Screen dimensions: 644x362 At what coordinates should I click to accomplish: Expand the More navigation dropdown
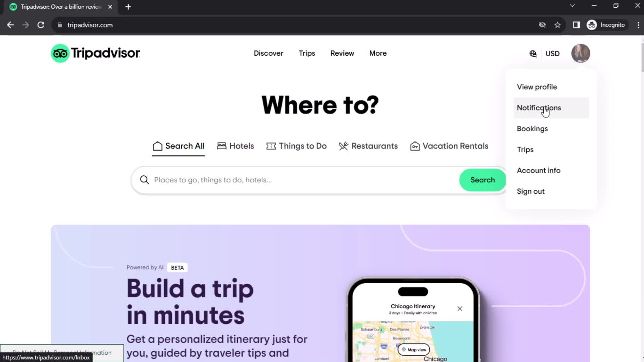click(378, 53)
